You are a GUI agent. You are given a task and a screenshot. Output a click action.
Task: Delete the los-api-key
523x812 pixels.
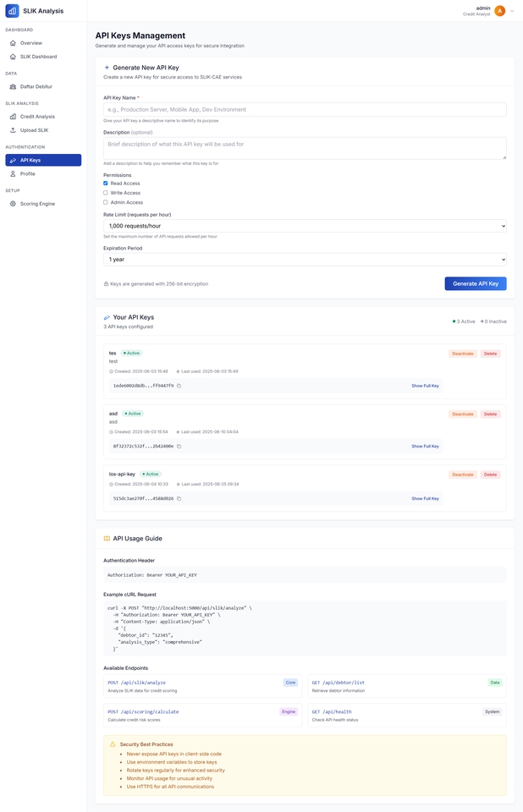pos(490,475)
